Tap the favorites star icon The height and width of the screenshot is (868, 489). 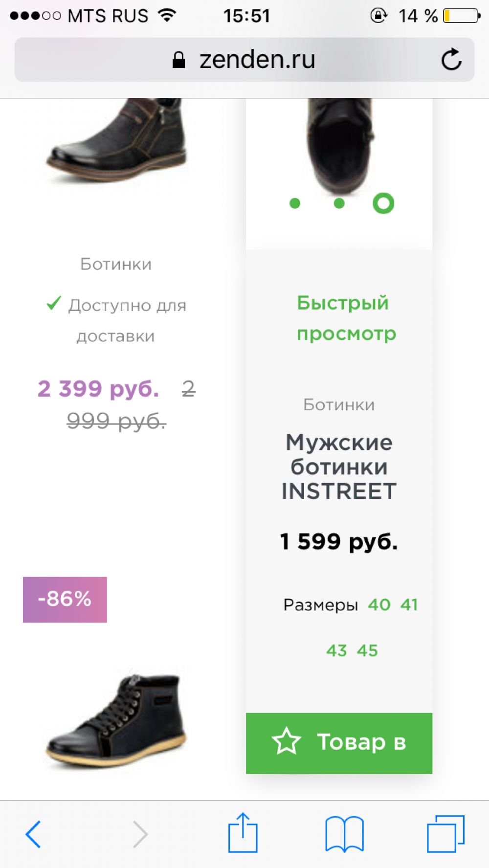coord(286,741)
